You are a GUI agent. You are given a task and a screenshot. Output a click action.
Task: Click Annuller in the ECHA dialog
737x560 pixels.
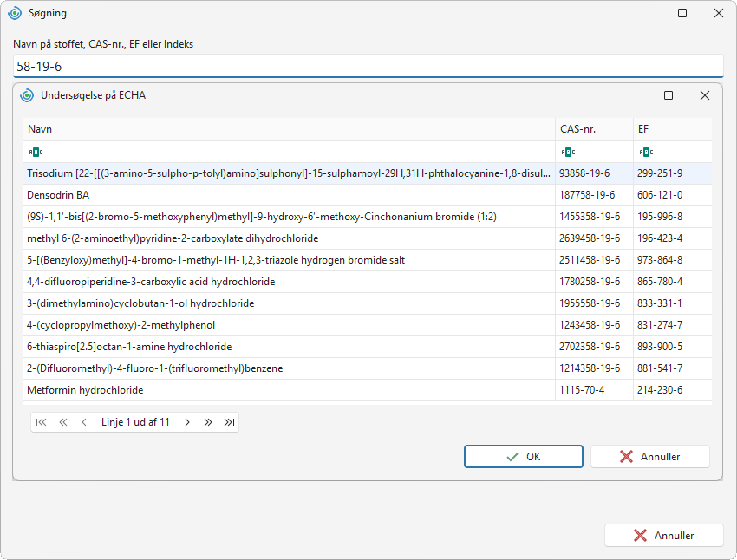click(650, 457)
